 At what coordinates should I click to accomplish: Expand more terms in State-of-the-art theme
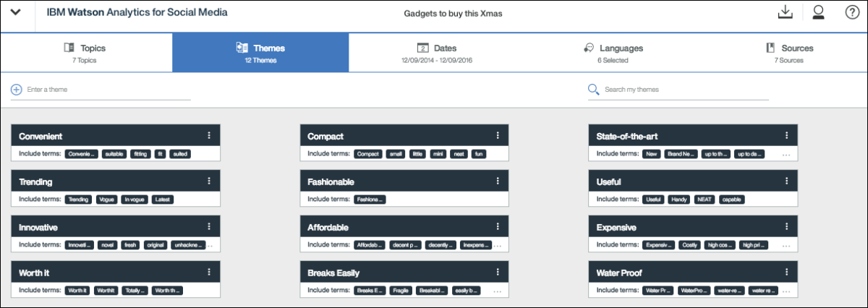[x=786, y=155]
